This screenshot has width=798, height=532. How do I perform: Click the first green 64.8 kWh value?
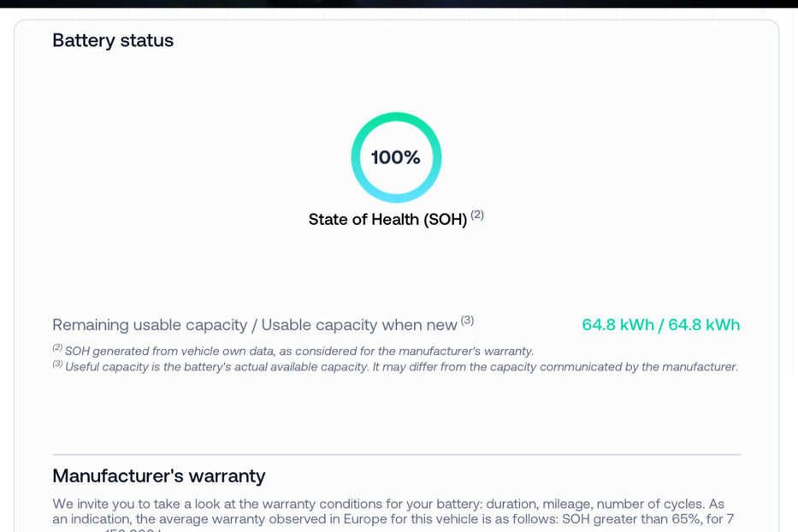click(618, 325)
